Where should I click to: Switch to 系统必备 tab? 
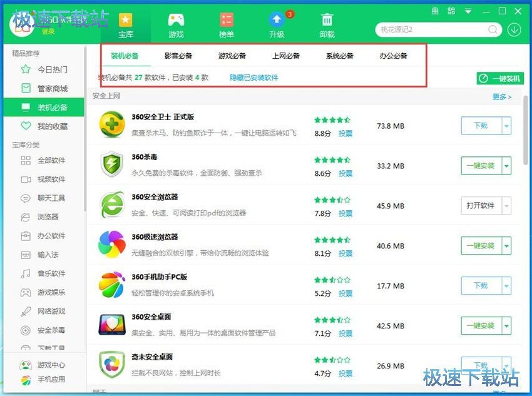(340, 56)
